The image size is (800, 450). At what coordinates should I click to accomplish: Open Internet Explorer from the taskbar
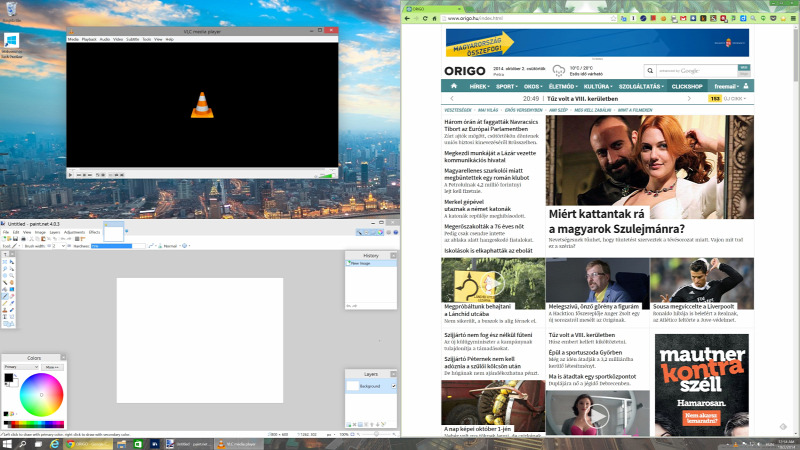click(x=54, y=444)
